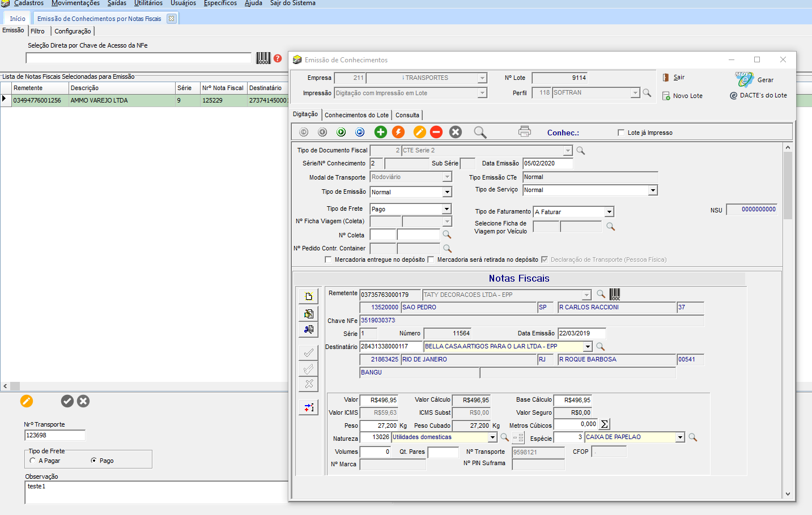Click the green plus add-record icon
The width and height of the screenshot is (812, 515).
tap(381, 132)
